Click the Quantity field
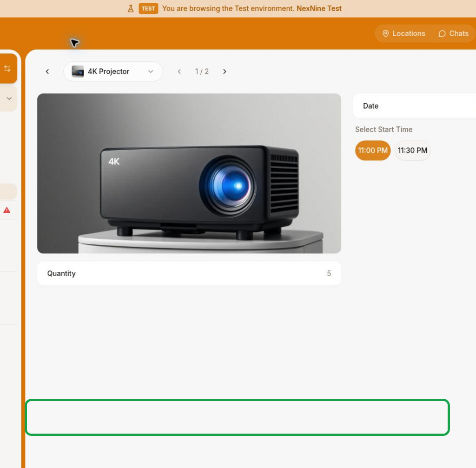This screenshot has height=468, width=476. click(x=189, y=273)
